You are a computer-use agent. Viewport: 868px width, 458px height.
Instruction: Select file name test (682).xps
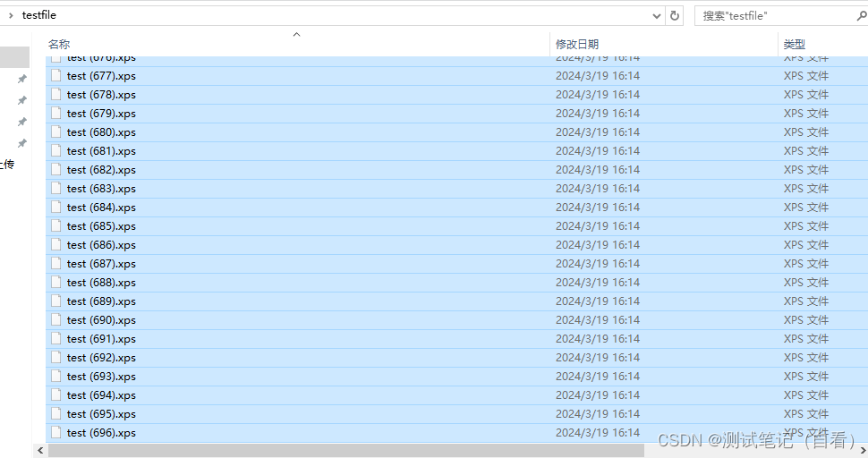[x=101, y=170]
